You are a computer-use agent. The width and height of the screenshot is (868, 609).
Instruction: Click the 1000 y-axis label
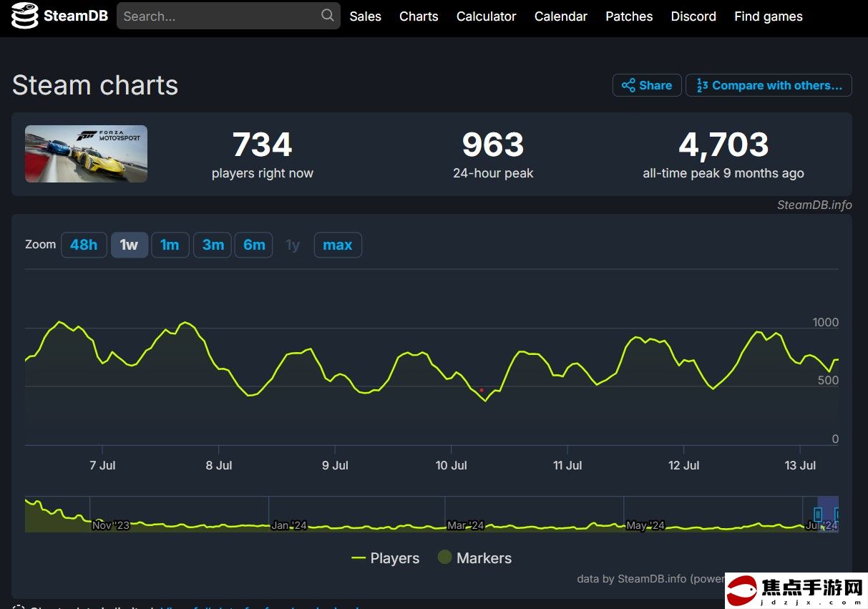click(826, 323)
